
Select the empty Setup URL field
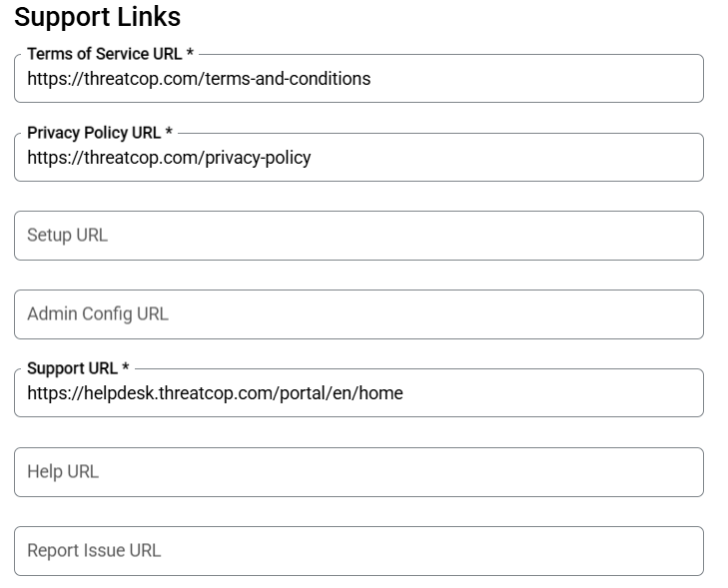coord(359,236)
